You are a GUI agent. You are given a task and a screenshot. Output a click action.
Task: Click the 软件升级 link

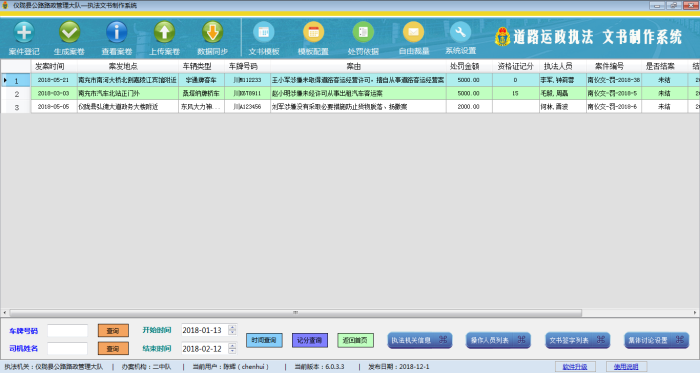[575, 367]
